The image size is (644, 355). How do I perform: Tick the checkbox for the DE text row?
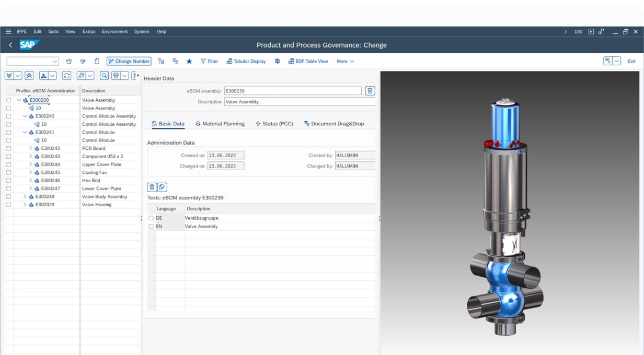click(152, 218)
